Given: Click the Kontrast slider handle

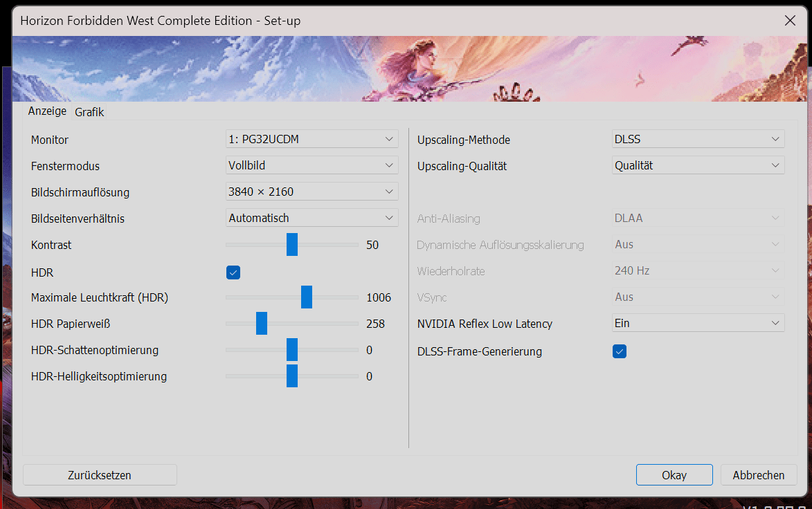Looking at the screenshot, I should point(292,245).
